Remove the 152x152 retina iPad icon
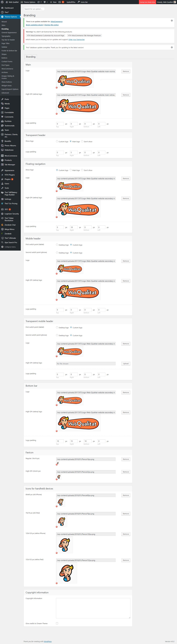The image size is (177, 644). tap(126, 560)
